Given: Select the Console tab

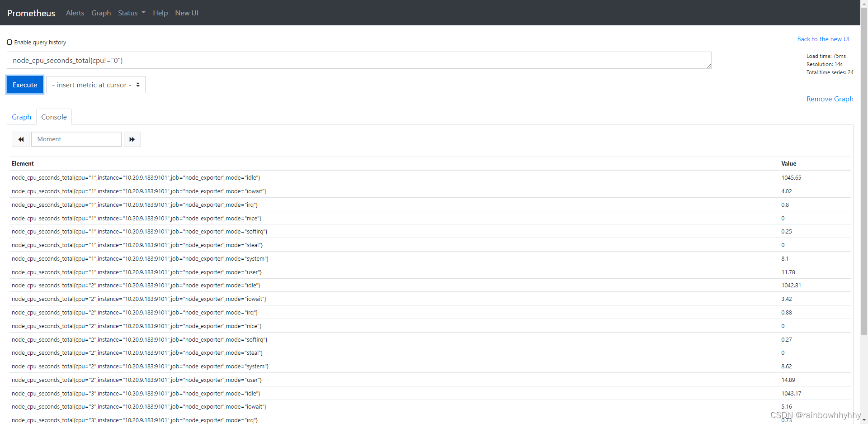Looking at the screenshot, I should point(54,117).
